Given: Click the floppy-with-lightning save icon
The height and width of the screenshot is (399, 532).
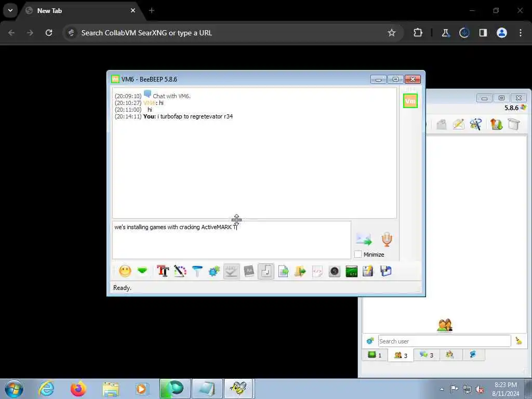Looking at the screenshot, I should (x=368, y=271).
